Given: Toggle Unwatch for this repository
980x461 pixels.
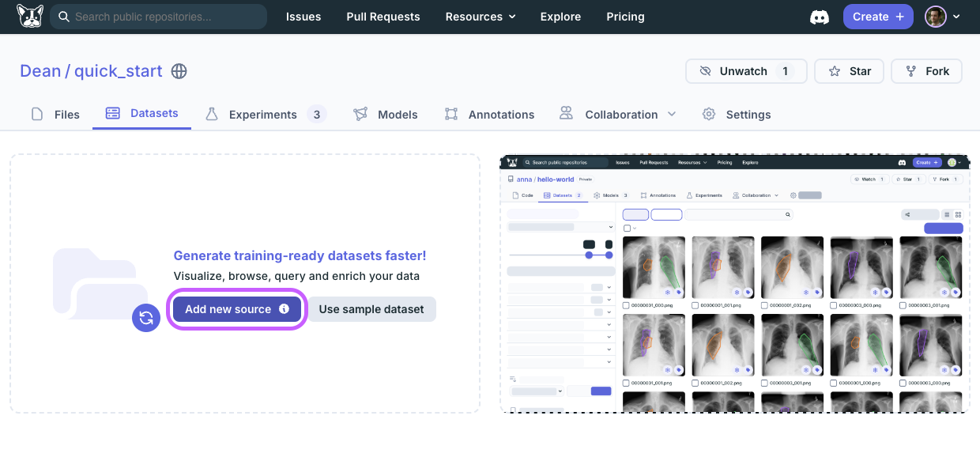Looking at the screenshot, I should (745, 71).
